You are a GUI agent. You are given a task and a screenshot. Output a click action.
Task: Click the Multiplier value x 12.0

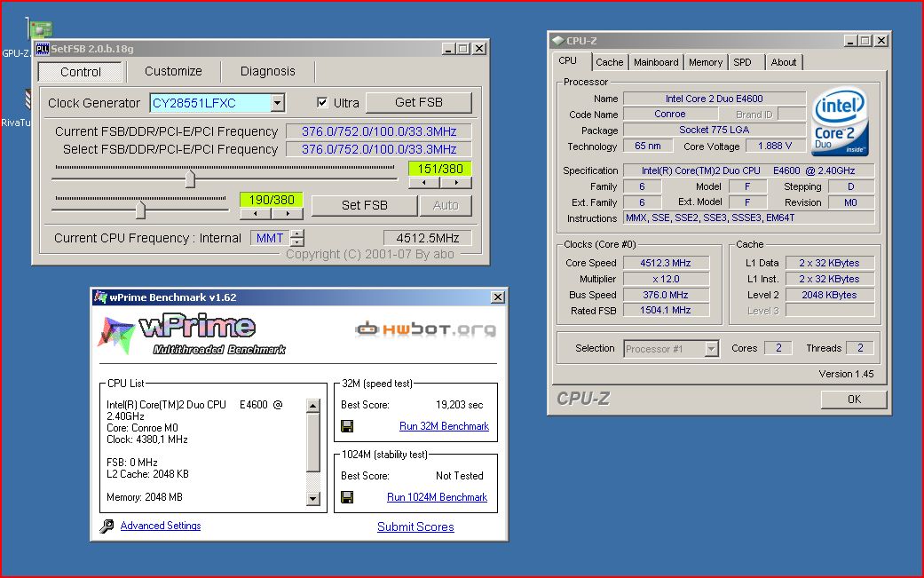[x=666, y=279]
